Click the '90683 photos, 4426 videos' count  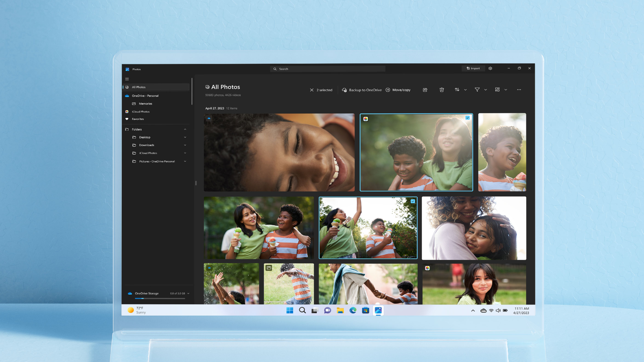pyautogui.click(x=223, y=95)
